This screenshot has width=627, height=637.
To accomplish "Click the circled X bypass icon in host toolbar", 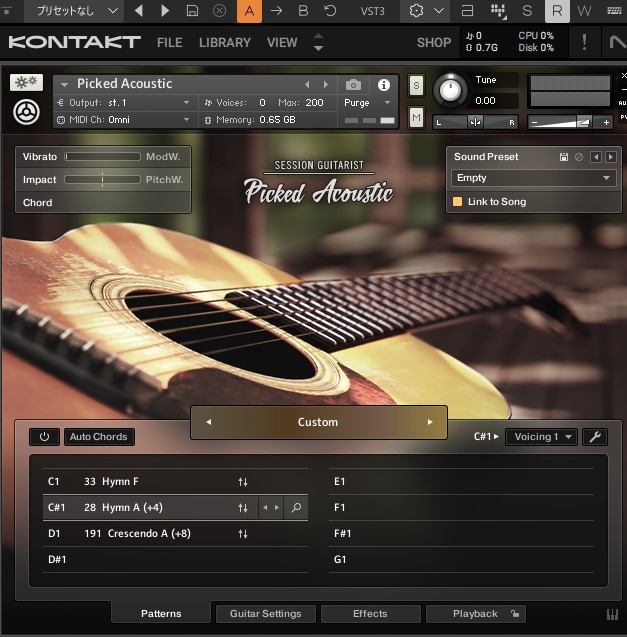I will coord(219,11).
